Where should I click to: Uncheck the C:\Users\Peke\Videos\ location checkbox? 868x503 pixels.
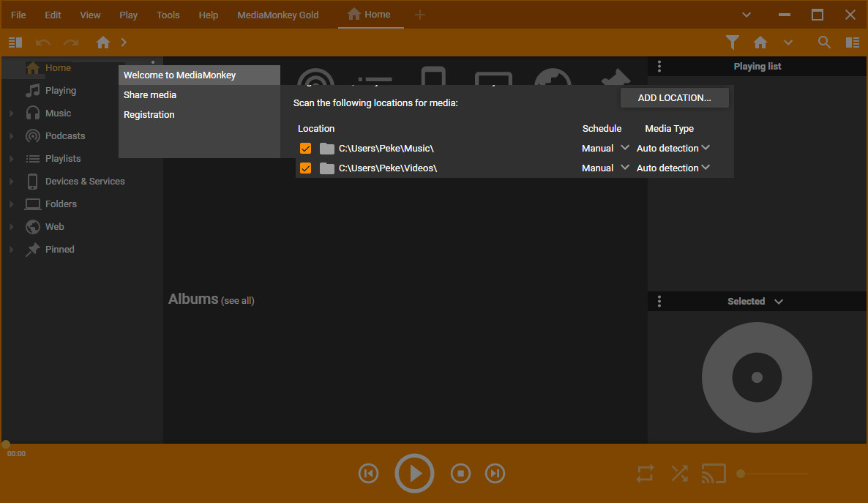pyautogui.click(x=306, y=168)
